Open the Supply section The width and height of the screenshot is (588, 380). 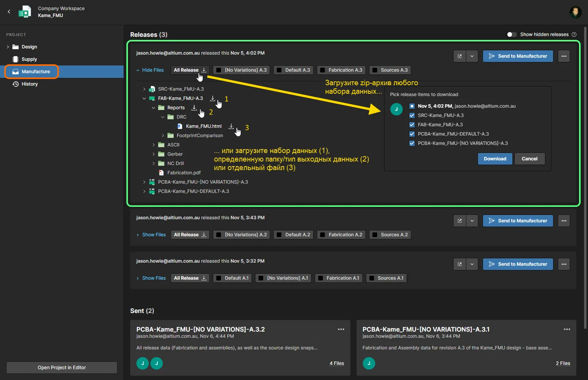click(x=29, y=59)
